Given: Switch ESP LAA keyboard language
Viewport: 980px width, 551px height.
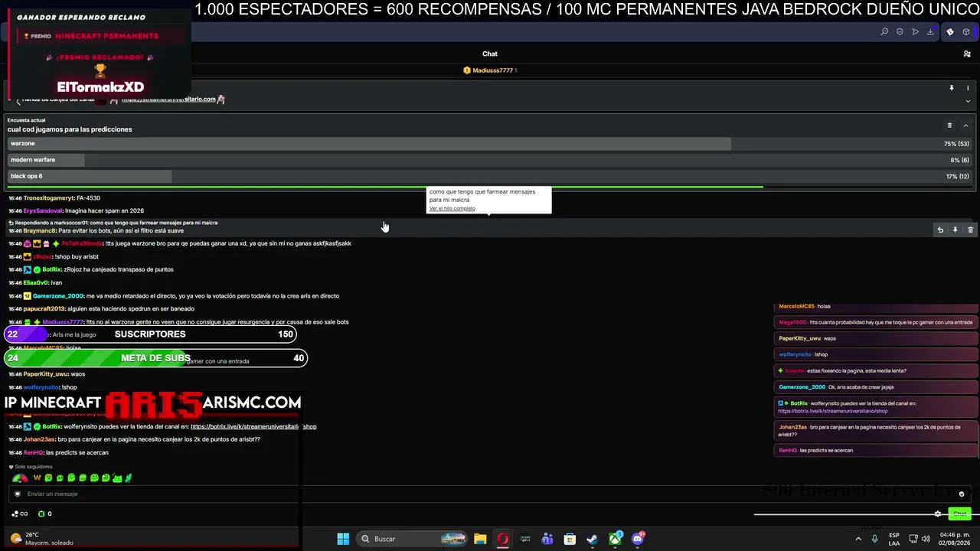Looking at the screenshot, I should [894, 539].
